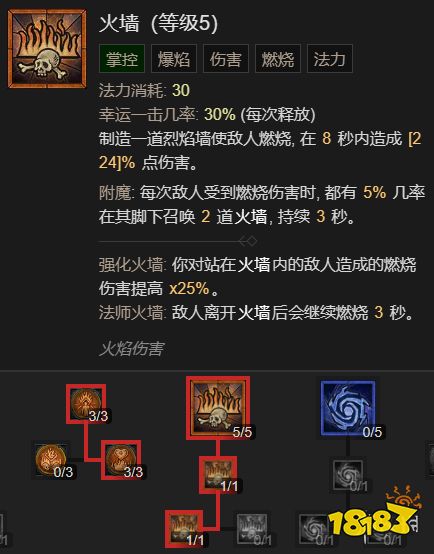This screenshot has height=554, width=434.
Task: Click the Firewall skill node showing 5/5
Action: pyautogui.click(x=218, y=408)
